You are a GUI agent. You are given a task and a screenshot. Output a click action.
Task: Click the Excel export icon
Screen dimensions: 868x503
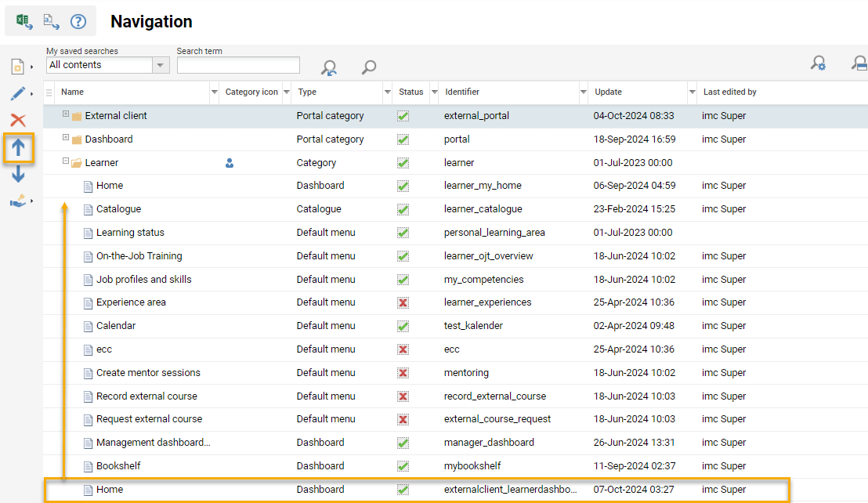[24, 21]
